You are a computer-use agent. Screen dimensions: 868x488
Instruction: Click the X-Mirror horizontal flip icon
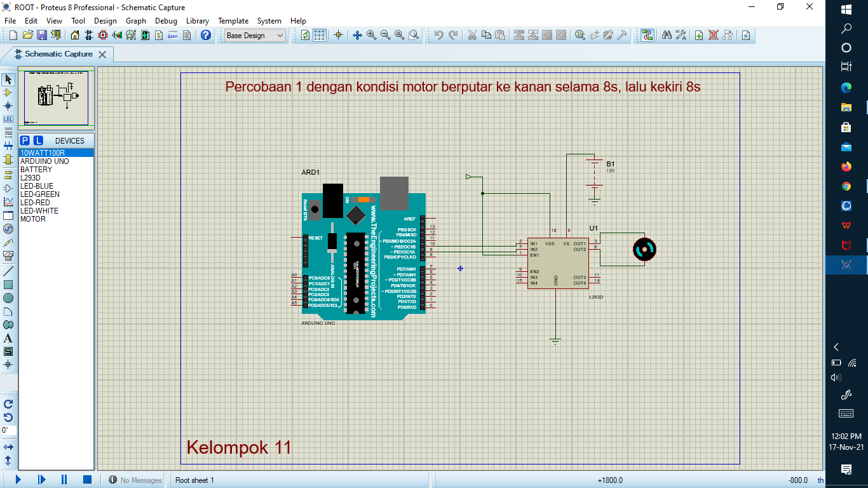(8, 447)
